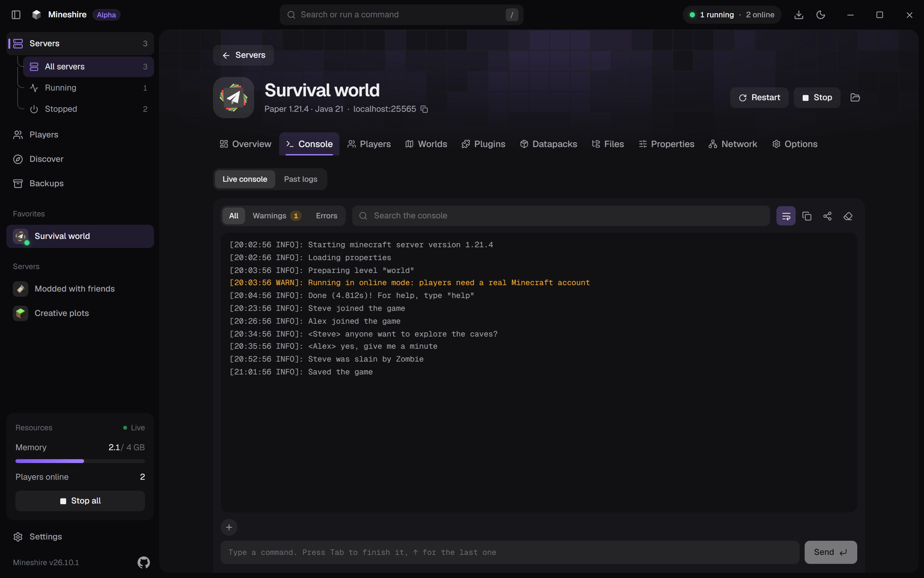Filter to Running servers

(x=89, y=88)
